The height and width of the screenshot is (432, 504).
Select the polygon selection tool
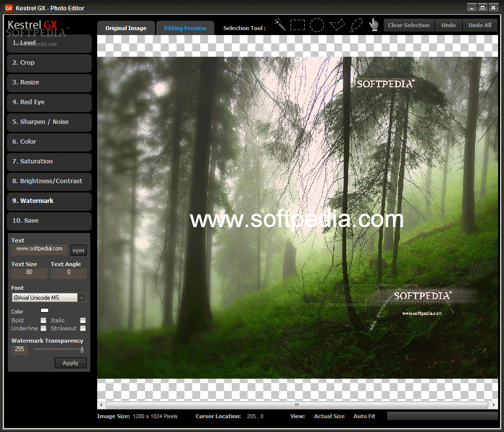pyautogui.click(x=337, y=25)
